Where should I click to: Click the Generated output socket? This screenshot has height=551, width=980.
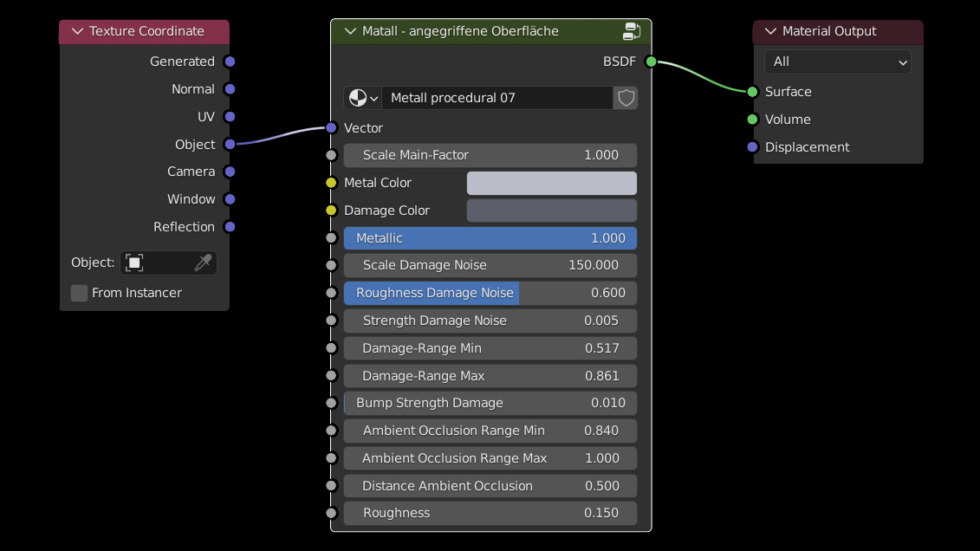point(230,62)
